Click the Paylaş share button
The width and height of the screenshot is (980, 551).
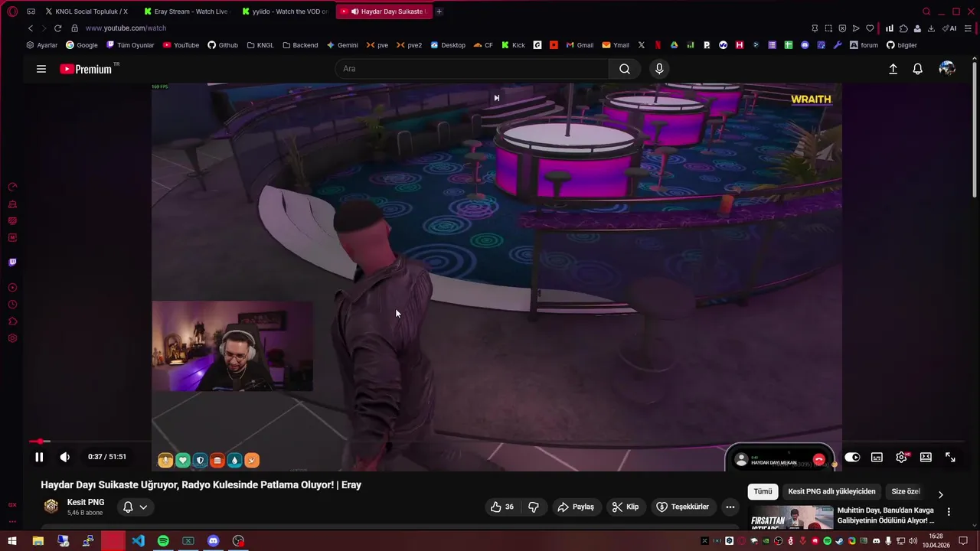(x=576, y=507)
